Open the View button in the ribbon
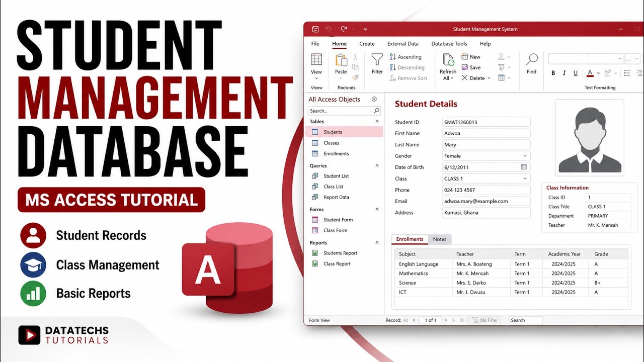Viewport: 644px width, 362px height. pyautogui.click(x=316, y=66)
